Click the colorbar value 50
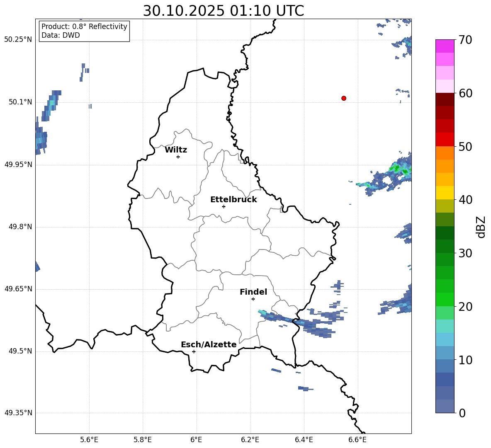Image resolution: width=491 pixels, height=448 pixels. pos(465,146)
